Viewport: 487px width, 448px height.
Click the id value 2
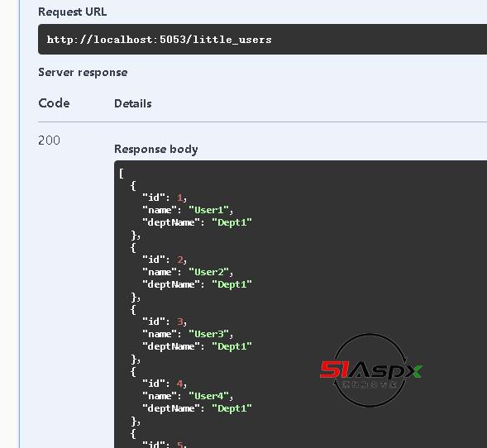pyautogui.click(x=179, y=260)
